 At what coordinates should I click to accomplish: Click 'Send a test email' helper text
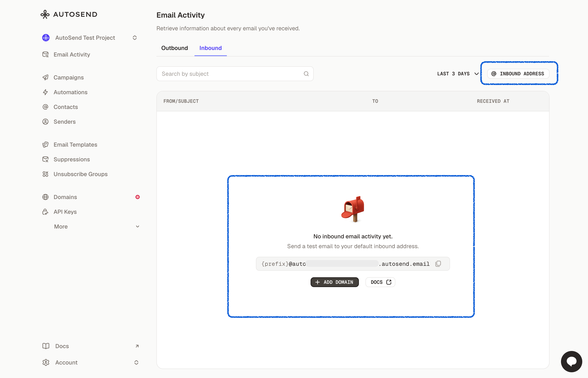click(x=353, y=246)
